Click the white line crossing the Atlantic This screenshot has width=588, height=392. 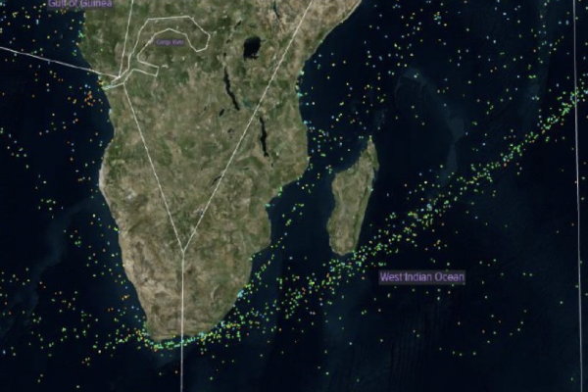(56, 62)
